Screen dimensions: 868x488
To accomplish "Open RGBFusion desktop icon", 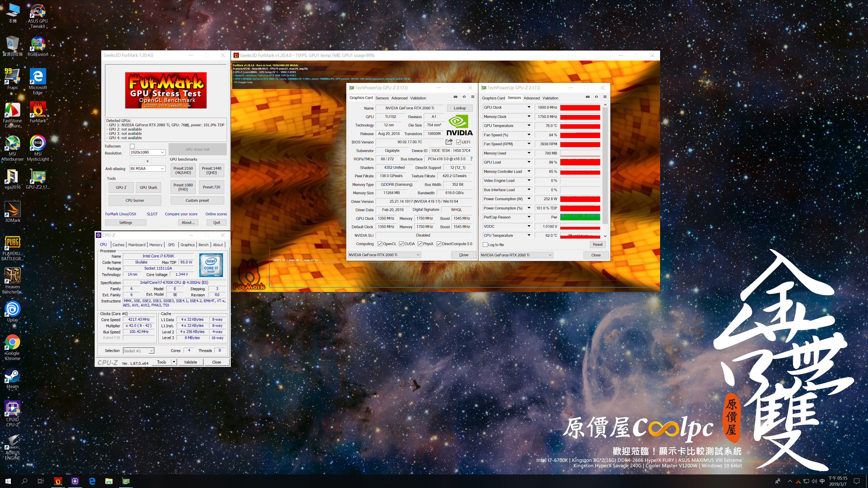I will tap(37, 47).
